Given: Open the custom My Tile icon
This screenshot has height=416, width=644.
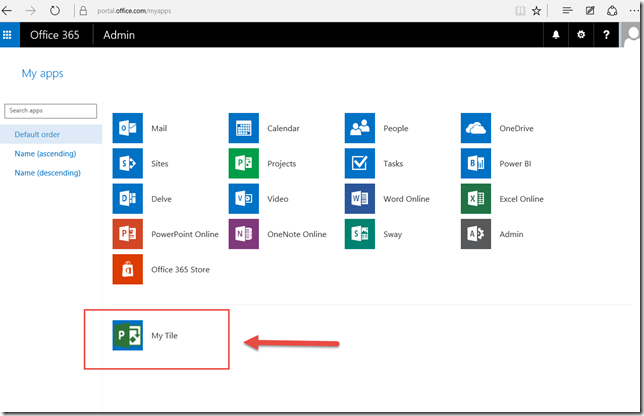Looking at the screenshot, I should [x=128, y=336].
